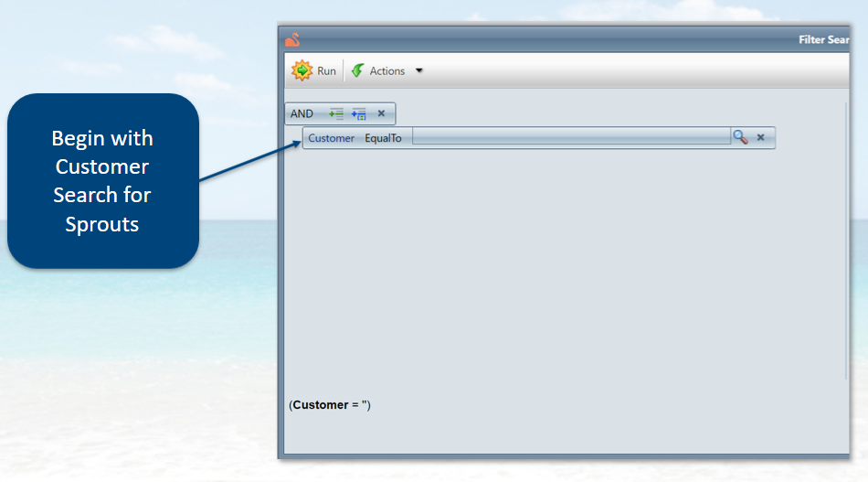Open the Customer field selector

(x=331, y=138)
